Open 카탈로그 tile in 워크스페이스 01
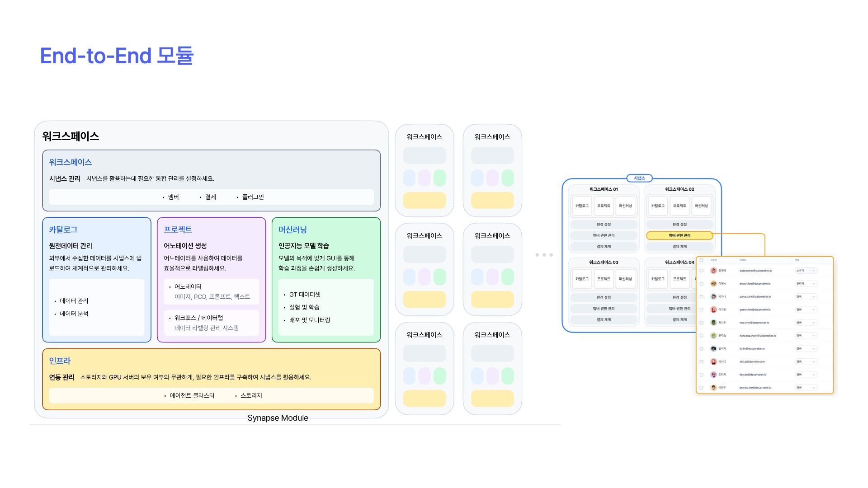 [x=582, y=206]
